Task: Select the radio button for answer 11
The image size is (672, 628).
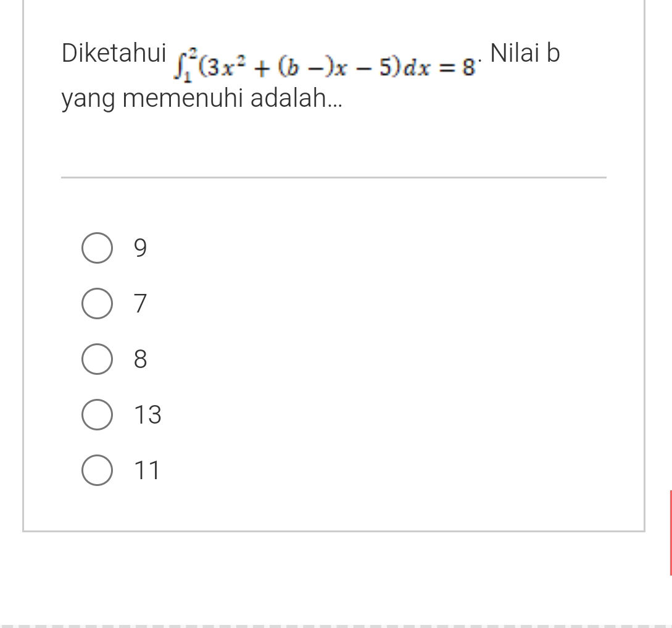Action: click(97, 470)
